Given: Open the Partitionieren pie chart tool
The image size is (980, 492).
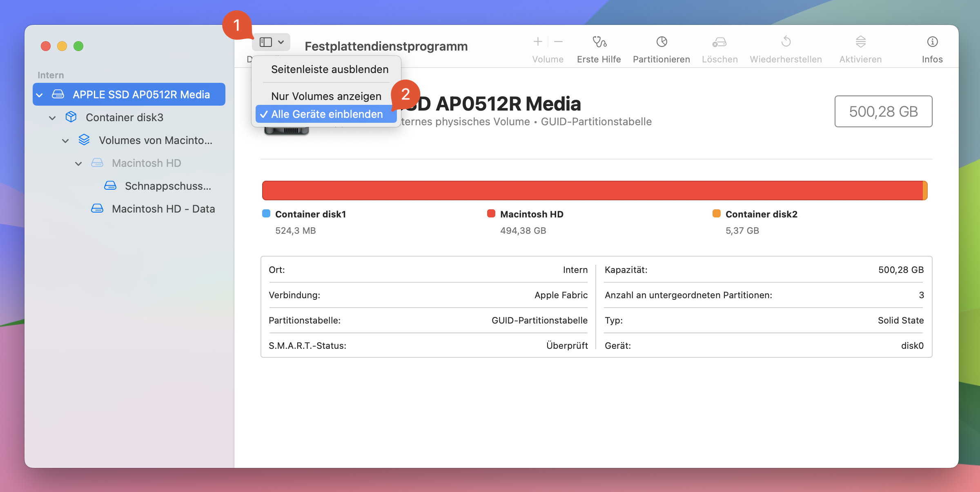Looking at the screenshot, I should [661, 42].
